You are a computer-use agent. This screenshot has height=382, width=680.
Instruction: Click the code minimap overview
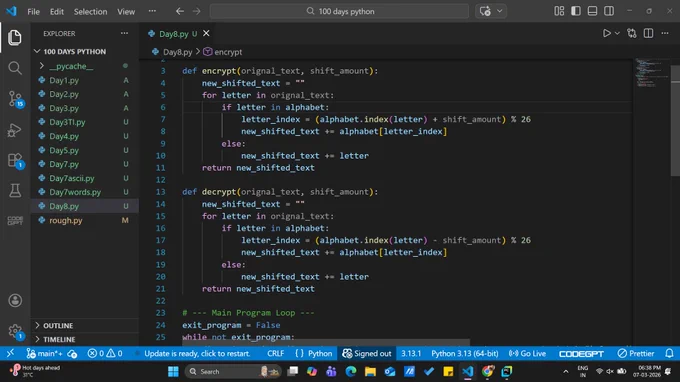[x=652, y=73]
